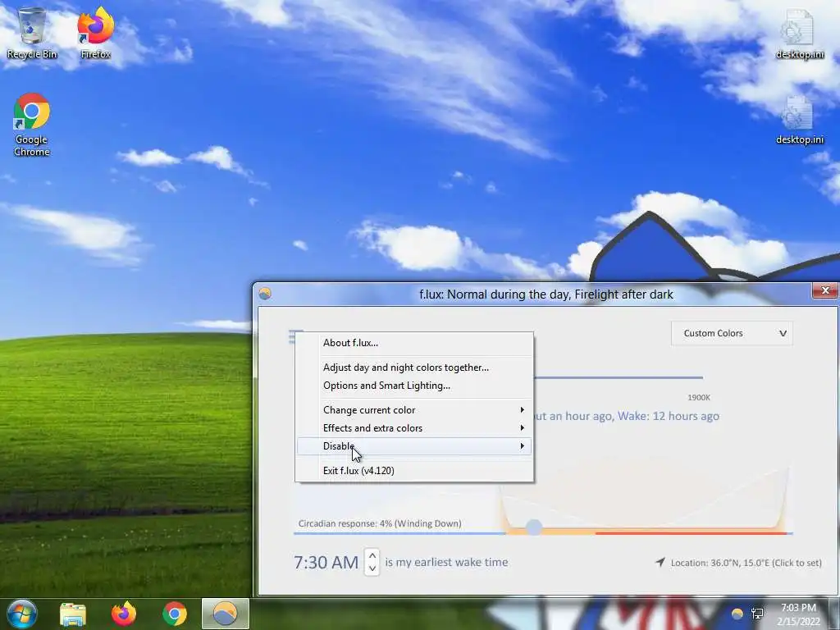Expand Effects and extra colors submenu
840x630 pixels.
pyautogui.click(x=414, y=428)
